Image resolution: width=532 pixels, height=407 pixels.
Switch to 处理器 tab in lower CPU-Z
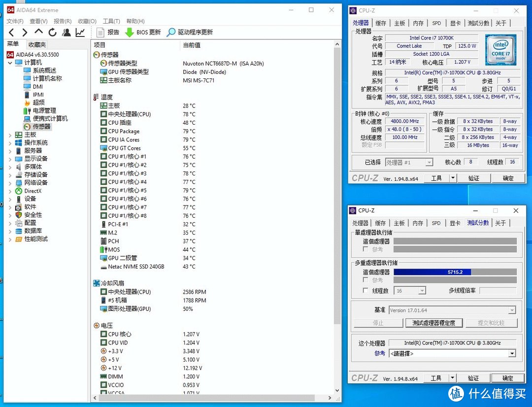pyautogui.click(x=360, y=223)
